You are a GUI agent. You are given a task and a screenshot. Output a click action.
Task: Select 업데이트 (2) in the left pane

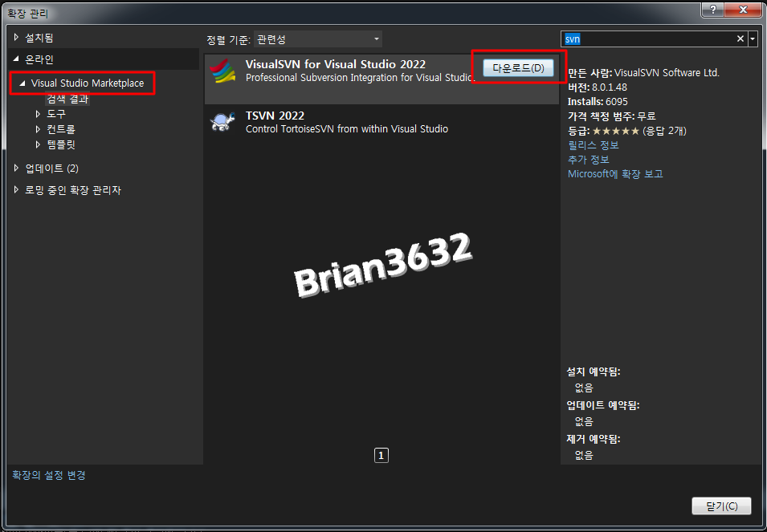click(x=52, y=168)
